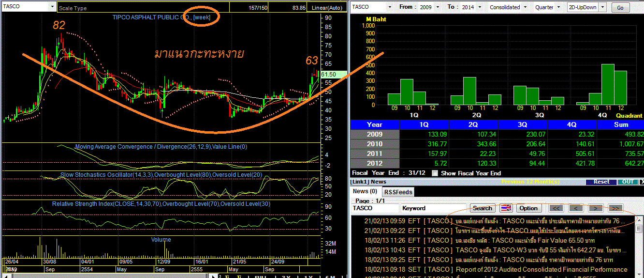Viewport: 644px width, 278px height.
Task: Click the Search news button
Action: pos(483,208)
